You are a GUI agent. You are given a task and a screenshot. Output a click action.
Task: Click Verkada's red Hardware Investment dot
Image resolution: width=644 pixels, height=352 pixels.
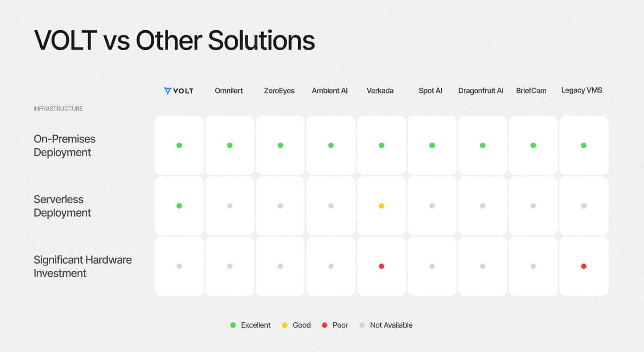pos(381,266)
